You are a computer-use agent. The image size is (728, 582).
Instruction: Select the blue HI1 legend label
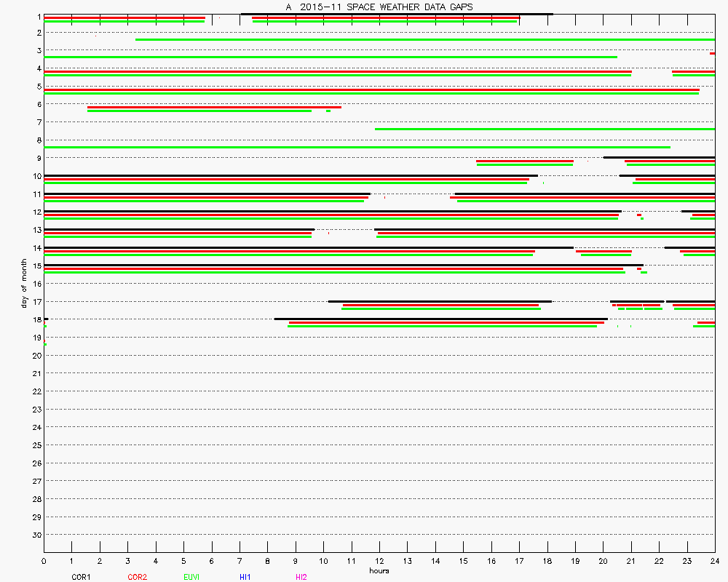pos(245,577)
